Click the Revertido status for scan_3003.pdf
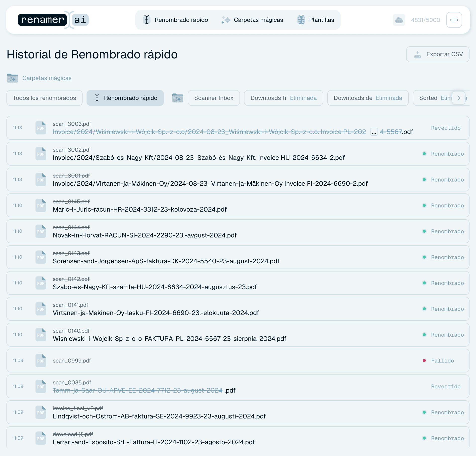Screen dimensions: 476x456 point(446,128)
